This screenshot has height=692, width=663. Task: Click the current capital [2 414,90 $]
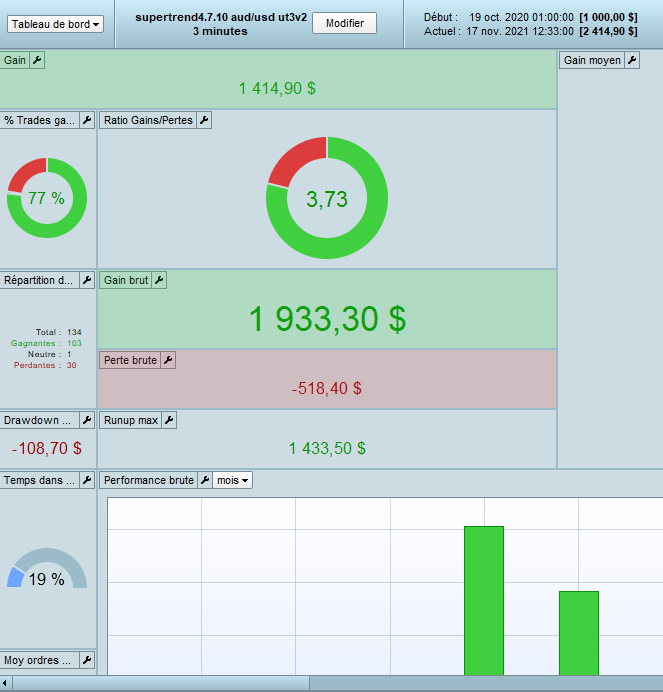point(608,31)
